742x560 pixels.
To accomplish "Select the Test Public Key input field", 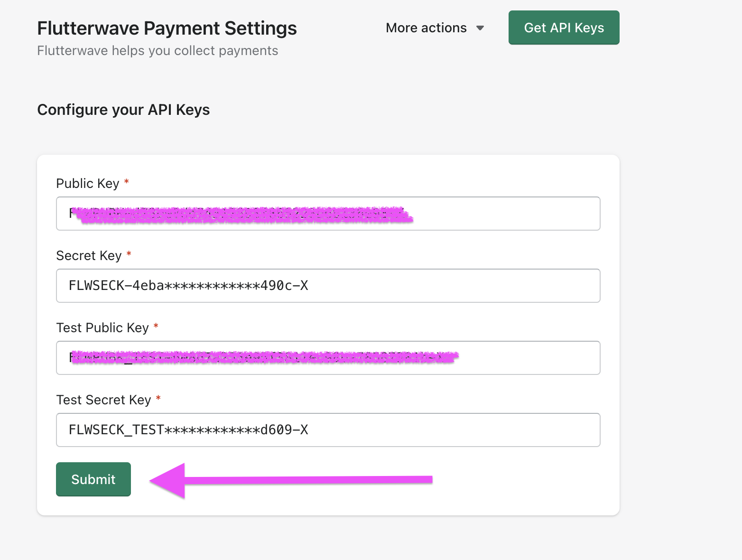I will point(328,358).
